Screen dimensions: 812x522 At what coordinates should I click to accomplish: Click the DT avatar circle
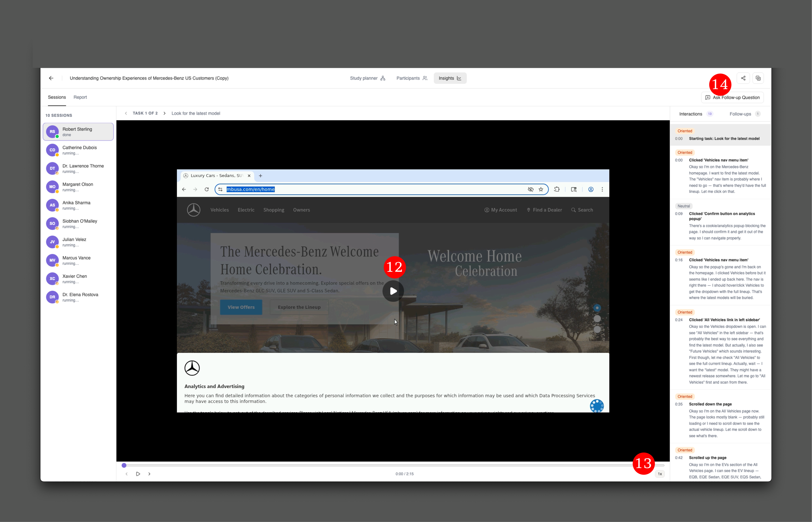click(52, 168)
